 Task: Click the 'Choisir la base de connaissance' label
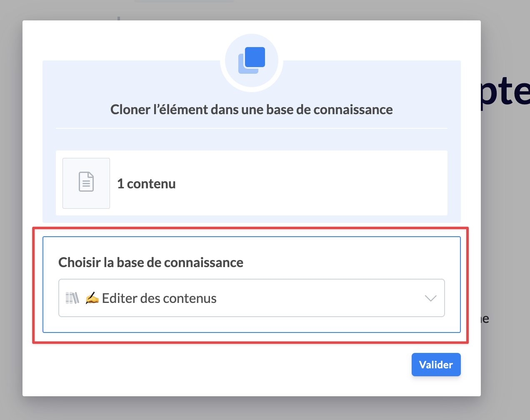pos(151,262)
